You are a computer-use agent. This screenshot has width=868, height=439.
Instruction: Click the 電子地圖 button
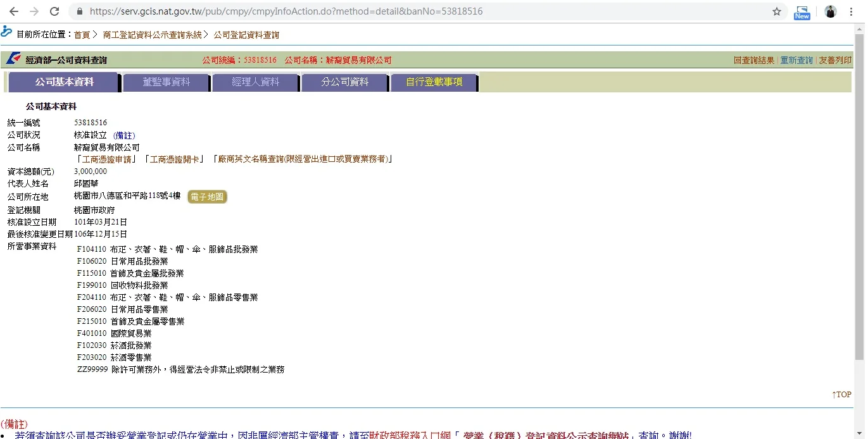(x=207, y=197)
